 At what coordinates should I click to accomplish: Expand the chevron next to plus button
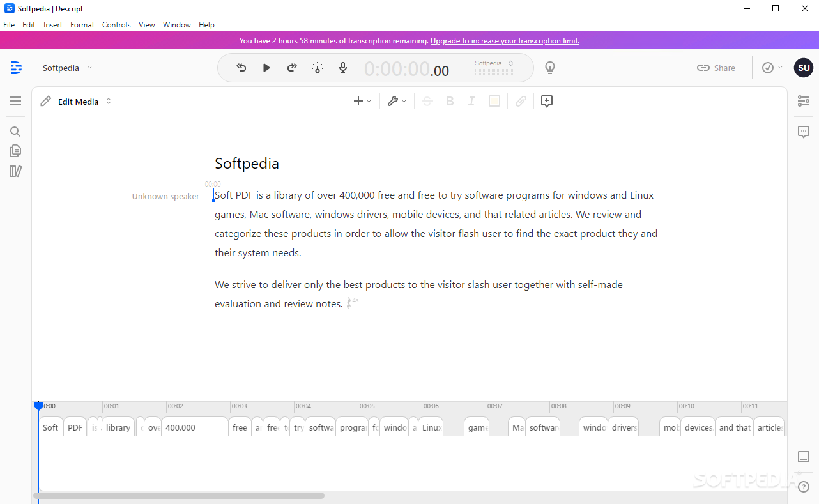[x=369, y=101]
